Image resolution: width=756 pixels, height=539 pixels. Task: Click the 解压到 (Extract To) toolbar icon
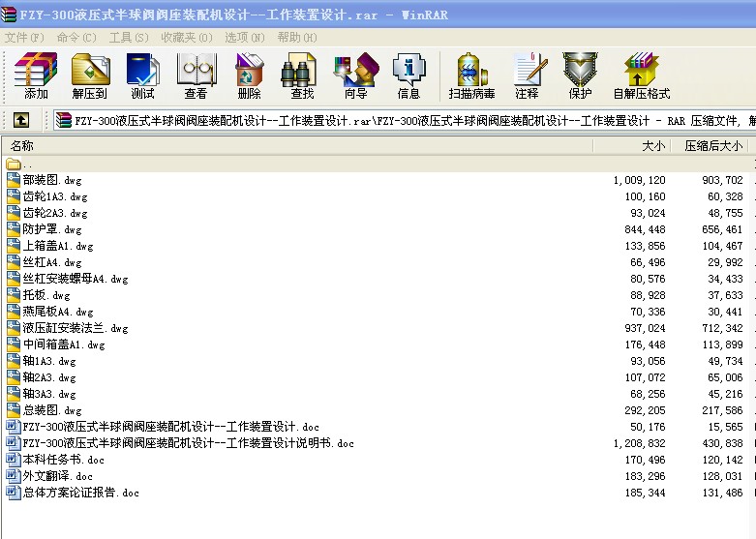pos(90,70)
